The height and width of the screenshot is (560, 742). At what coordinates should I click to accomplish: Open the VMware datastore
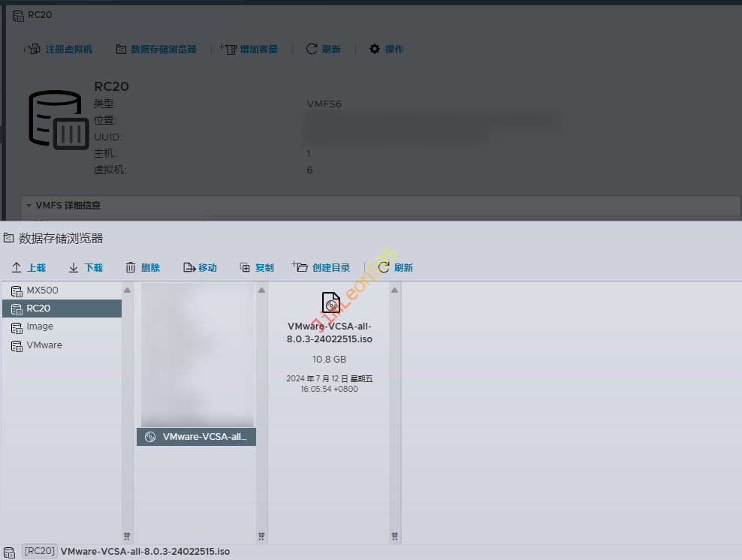(x=44, y=345)
